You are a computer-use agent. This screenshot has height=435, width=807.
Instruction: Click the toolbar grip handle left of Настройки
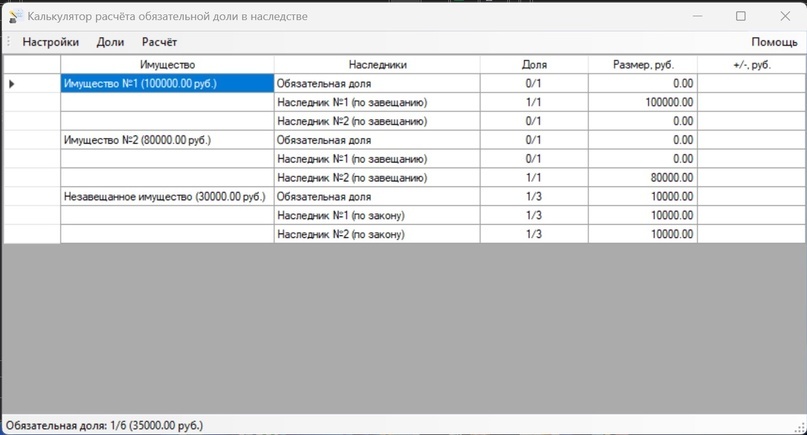coord(8,42)
